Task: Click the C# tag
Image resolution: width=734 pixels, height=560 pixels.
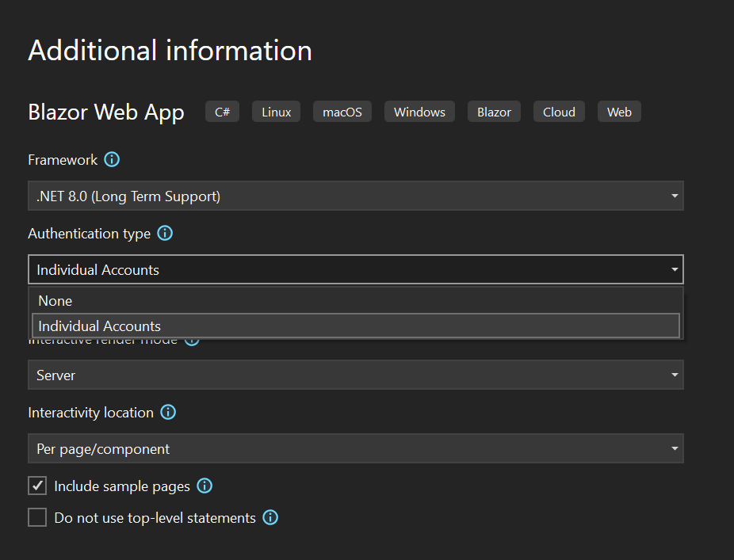Action: 223,112
